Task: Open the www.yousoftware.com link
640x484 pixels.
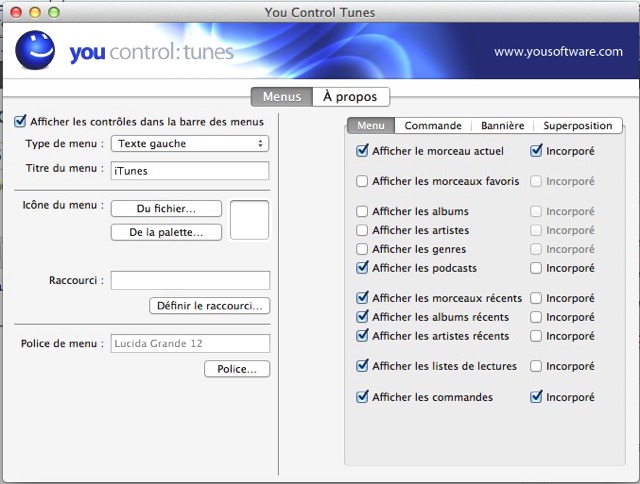Action: pyautogui.click(x=558, y=52)
